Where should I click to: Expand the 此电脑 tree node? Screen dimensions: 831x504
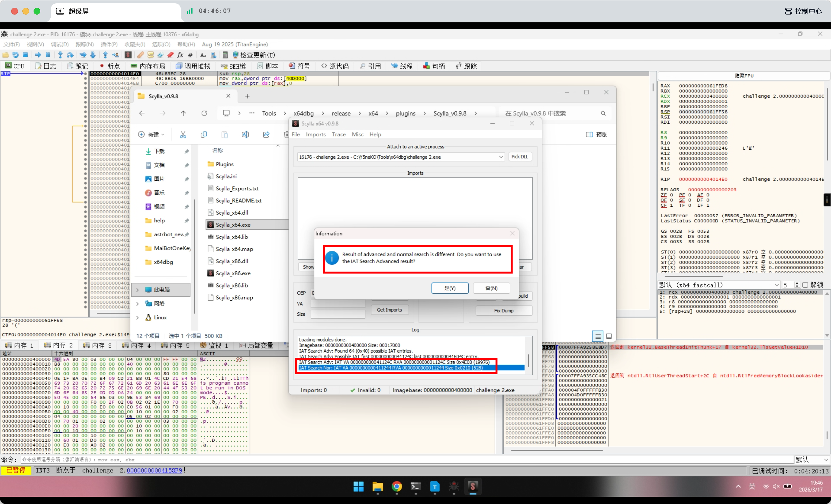click(138, 289)
